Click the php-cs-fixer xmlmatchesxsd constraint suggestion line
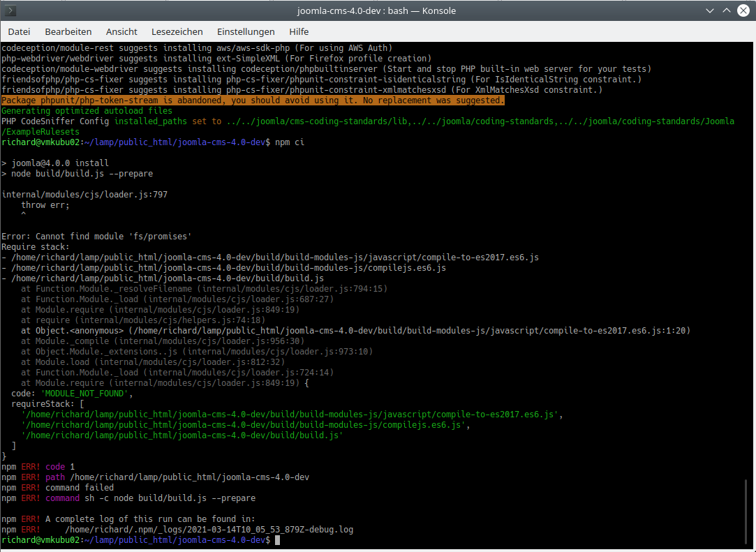Screen dimensions: 756x552 [x=302, y=89]
